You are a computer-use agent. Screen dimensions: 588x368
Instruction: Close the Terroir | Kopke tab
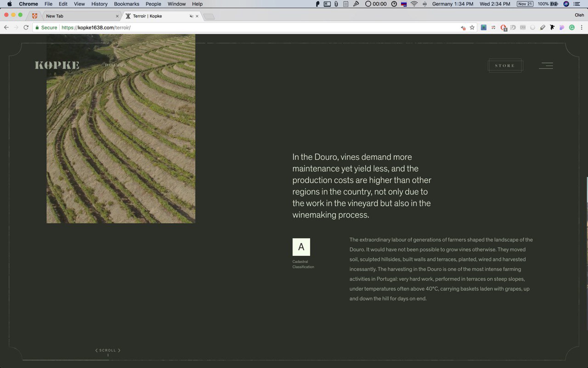coord(197,16)
